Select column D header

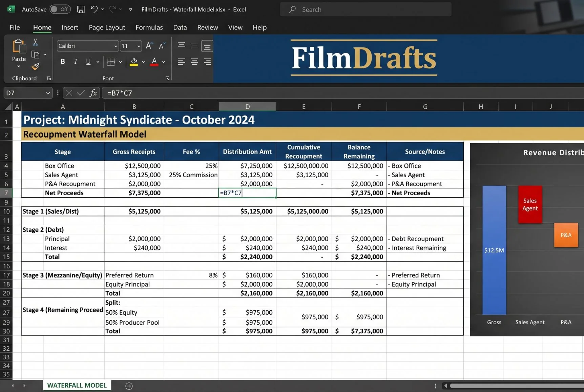pos(247,106)
